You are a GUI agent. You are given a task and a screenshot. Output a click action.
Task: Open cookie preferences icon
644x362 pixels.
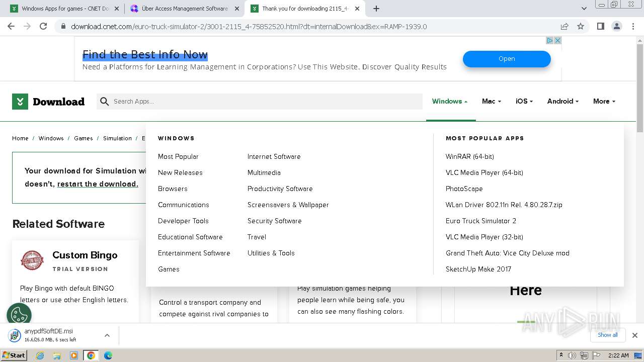click(19, 315)
